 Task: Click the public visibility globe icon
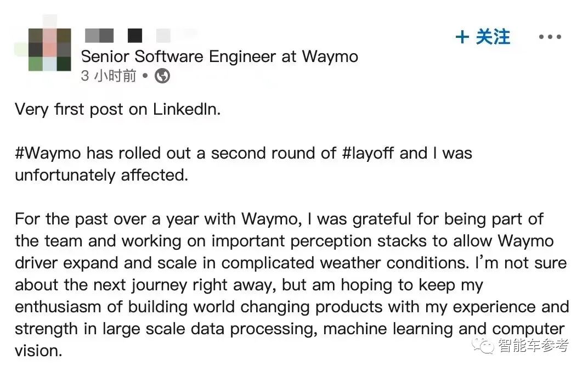162,76
